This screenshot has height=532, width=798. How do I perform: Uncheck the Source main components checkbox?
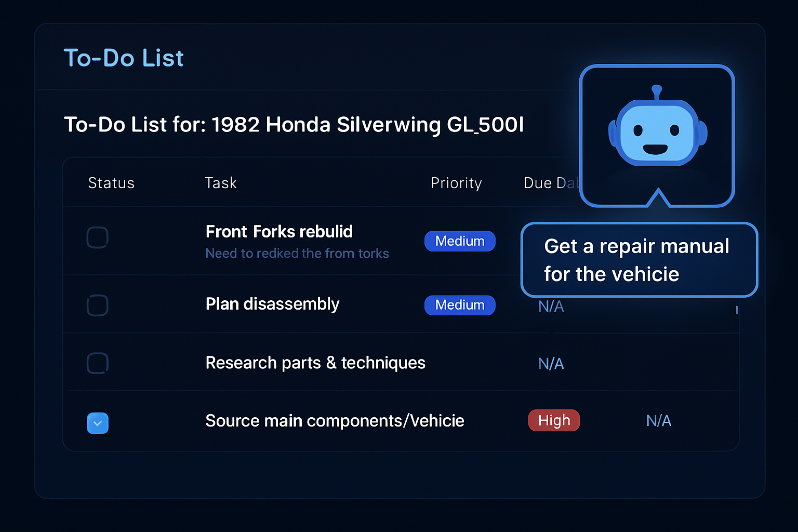click(x=98, y=423)
